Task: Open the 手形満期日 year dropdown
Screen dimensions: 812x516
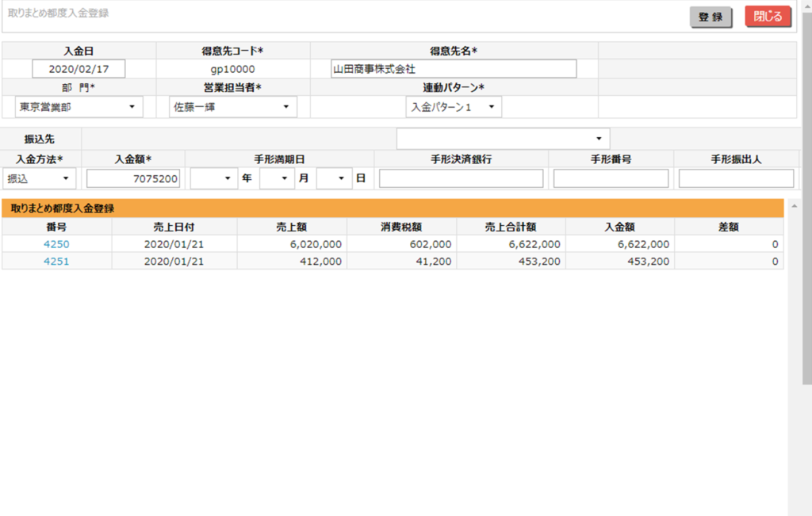Action: coord(213,178)
